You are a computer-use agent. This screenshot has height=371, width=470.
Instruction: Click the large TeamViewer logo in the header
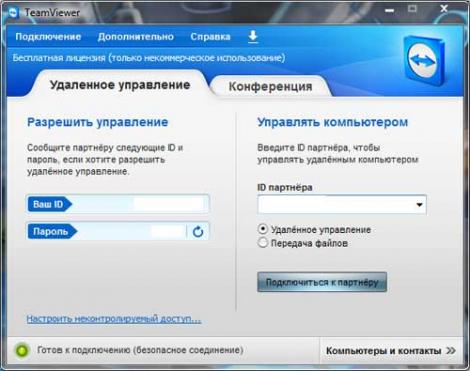pyautogui.click(x=424, y=60)
